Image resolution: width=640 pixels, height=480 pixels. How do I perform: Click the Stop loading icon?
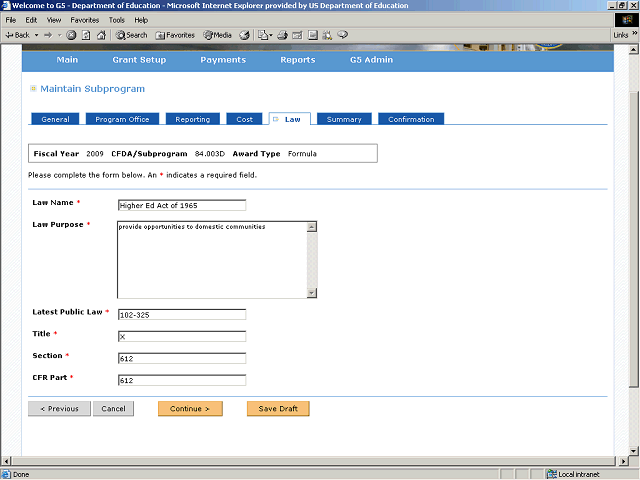[71, 35]
